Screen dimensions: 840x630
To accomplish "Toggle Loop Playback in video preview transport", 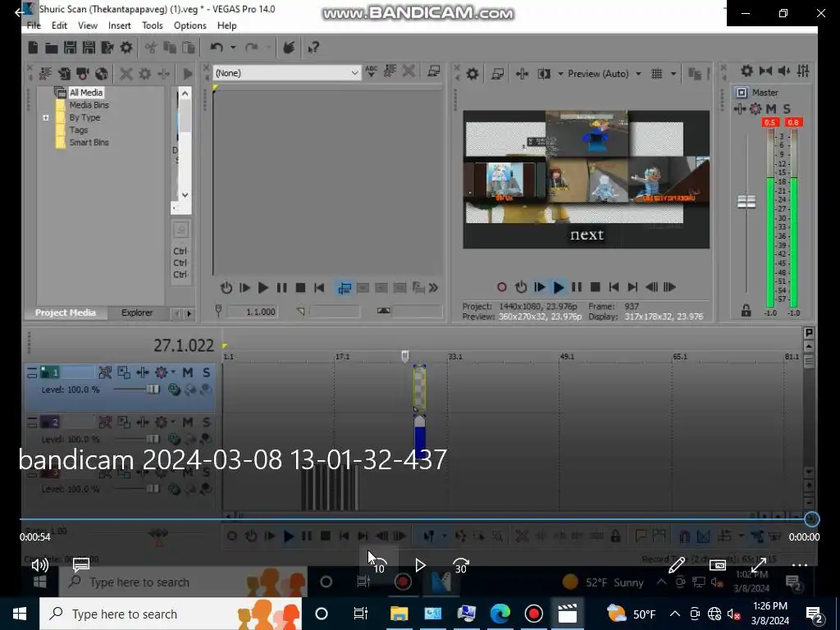I will click(521, 287).
